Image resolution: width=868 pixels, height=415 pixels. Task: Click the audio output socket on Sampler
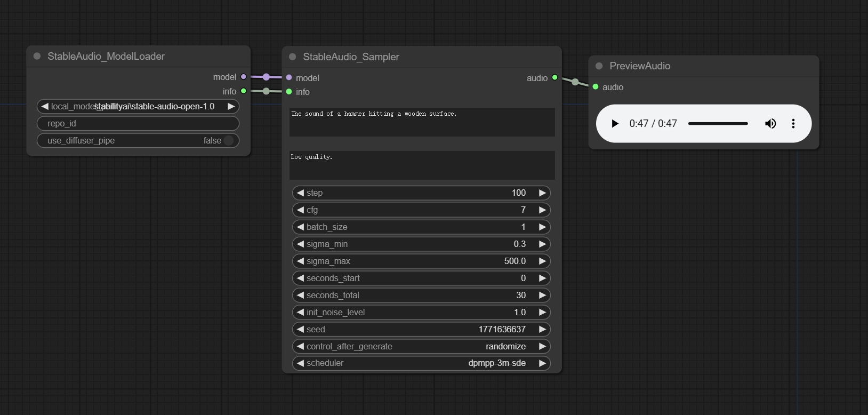pos(555,78)
